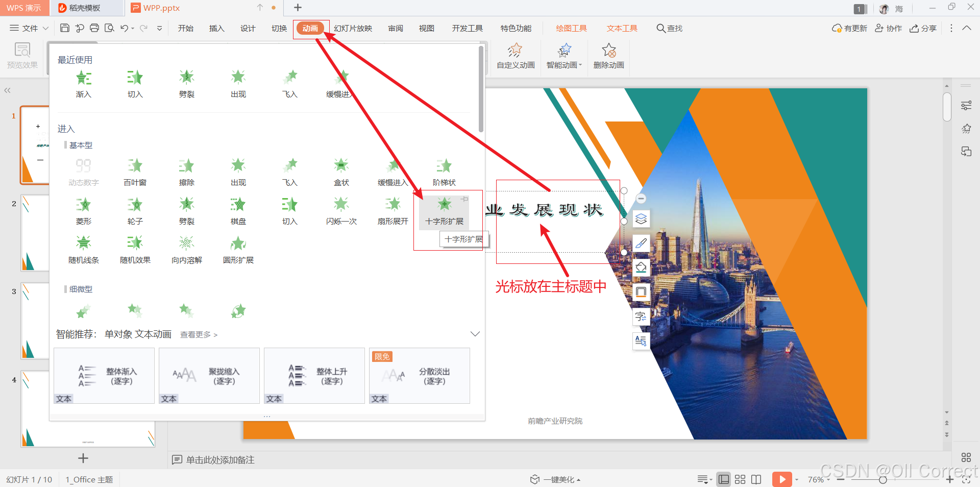Choose the 圆形扩展 animation
980x487 pixels.
pyautogui.click(x=238, y=250)
